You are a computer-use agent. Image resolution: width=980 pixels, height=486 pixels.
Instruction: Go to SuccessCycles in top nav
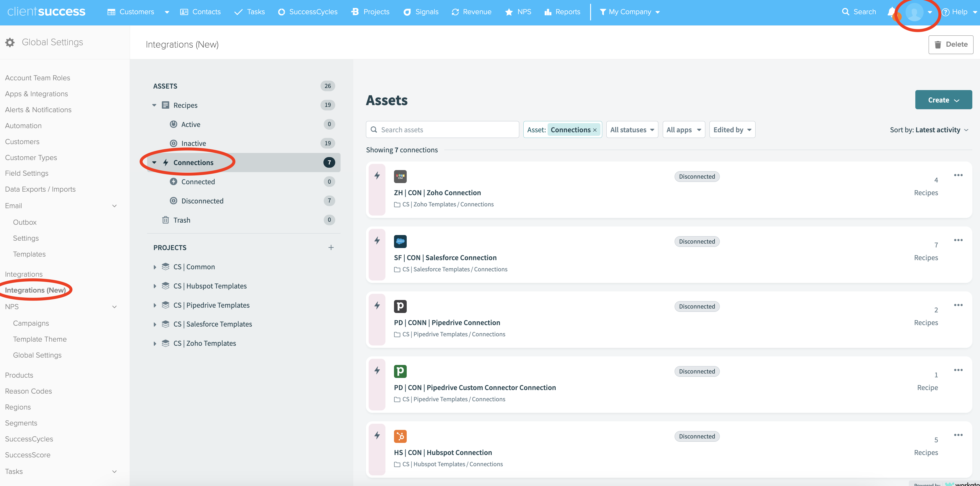[x=308, y=12]
